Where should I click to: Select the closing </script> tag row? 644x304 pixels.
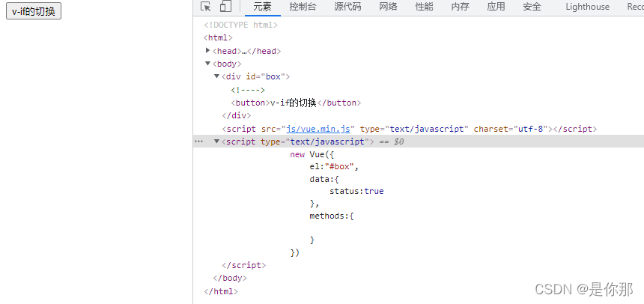coord(243,265)
